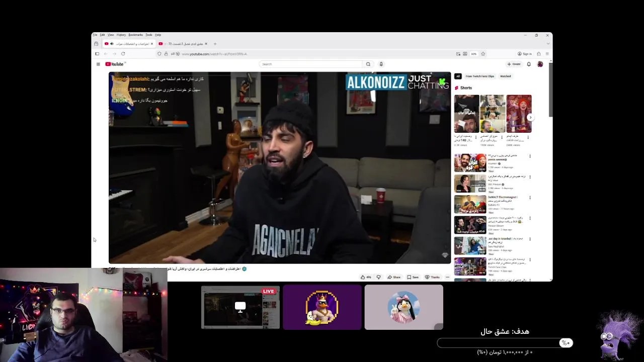The image size is (644, 362).
Task: Click the YouTube video player
Action: point(280,168)
